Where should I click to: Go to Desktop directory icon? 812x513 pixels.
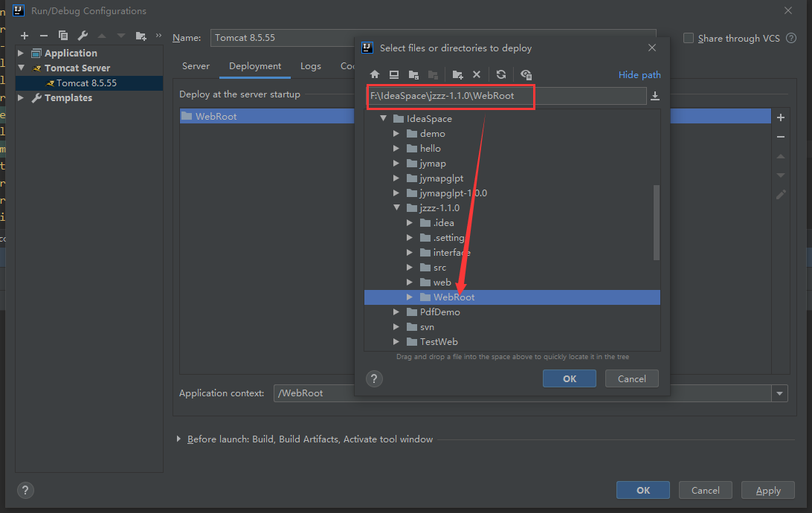[394, 74]
